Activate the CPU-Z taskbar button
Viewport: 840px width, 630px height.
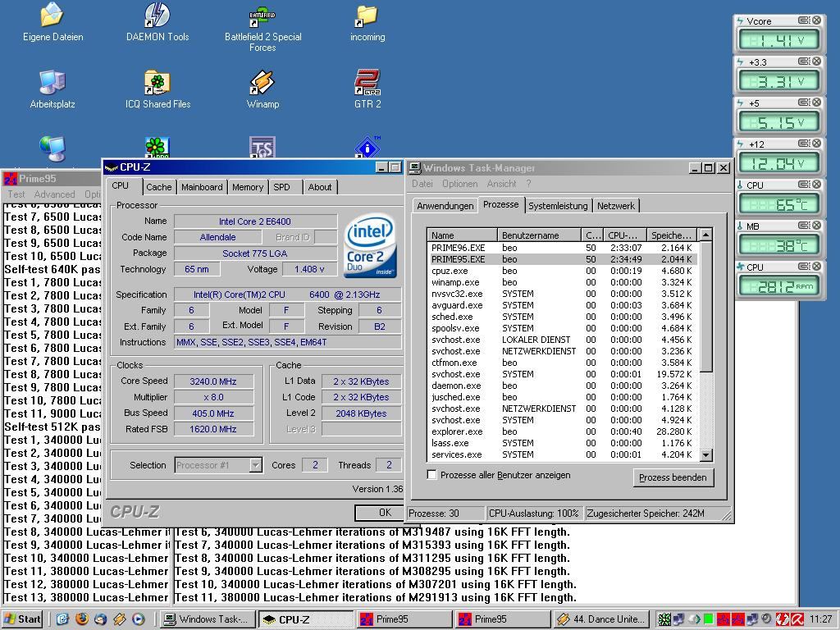305,619
